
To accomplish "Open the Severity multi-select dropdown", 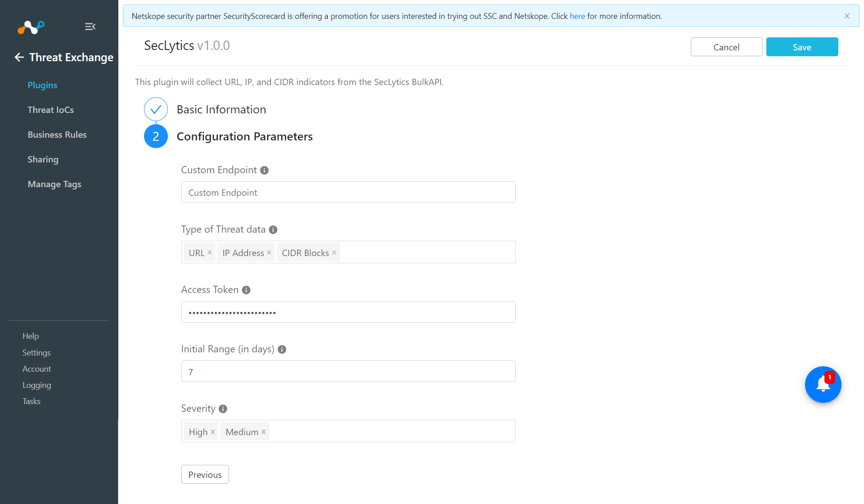I will [391, 431].
